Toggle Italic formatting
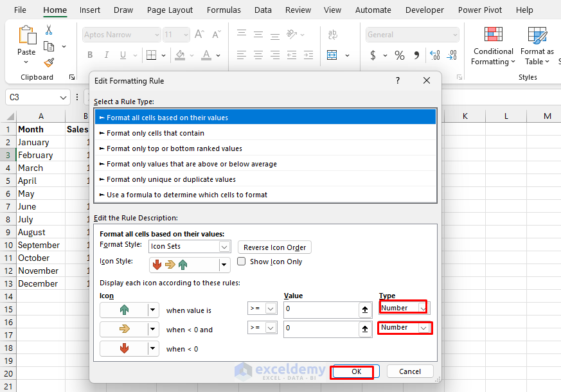The height and width of the screenshot is (392, 561). coord(106,55)
